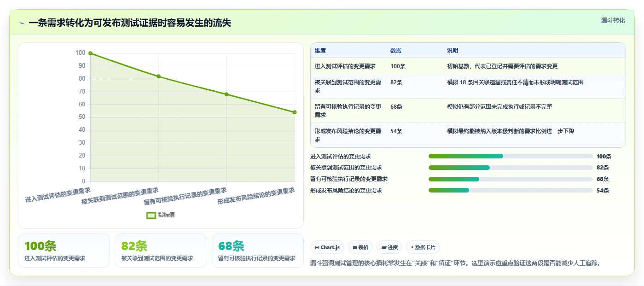Image resolution: width=644 pixels, height=286 pixels.
Task: Click description starting with 模拟最终能被纳入版本级判断
Action: (511, 131)
